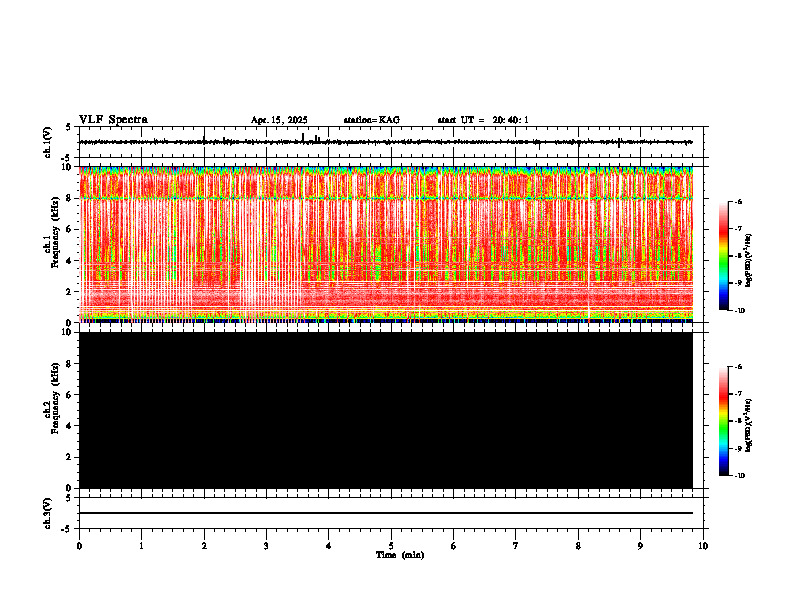Click the "0" tick label on the Time axis
The width and height of the screenshot is (792, 612).
click(79, 546)
